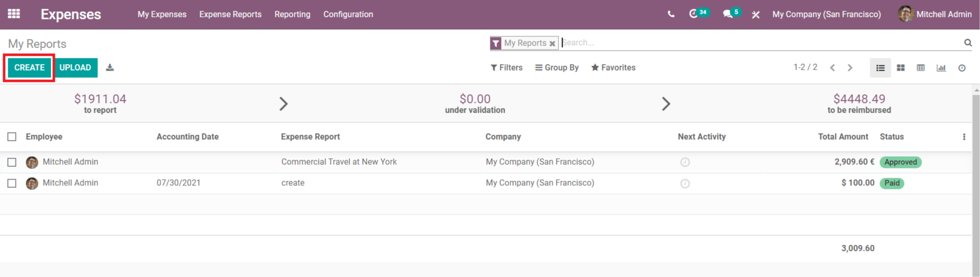
Task: Switch to graph view icon
Action: [941, 68]
